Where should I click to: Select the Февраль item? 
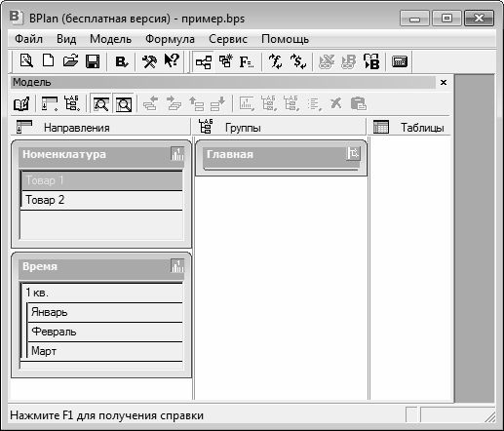point(104,332)
